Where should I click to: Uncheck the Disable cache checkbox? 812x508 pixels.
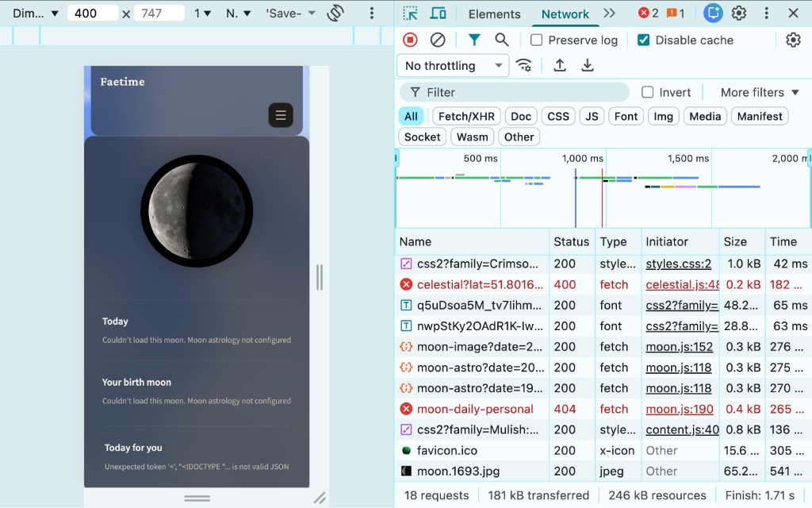point(644,40)
